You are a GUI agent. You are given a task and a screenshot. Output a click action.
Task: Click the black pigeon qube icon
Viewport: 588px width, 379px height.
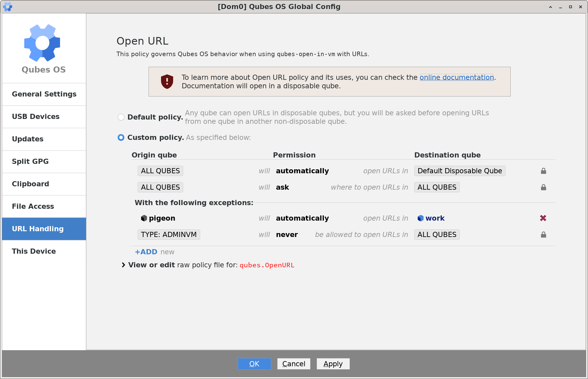click(144, 218)
